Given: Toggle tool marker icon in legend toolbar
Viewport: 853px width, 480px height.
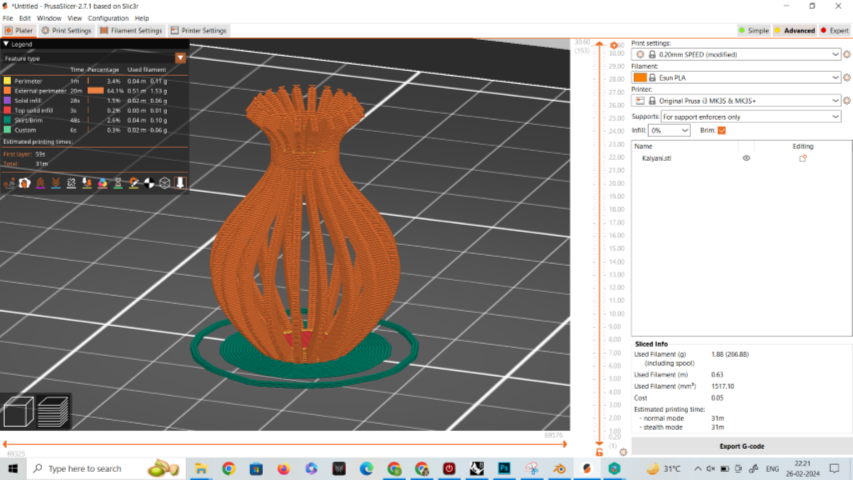Looking at the screenshot, I should click(x=180, y=183).
